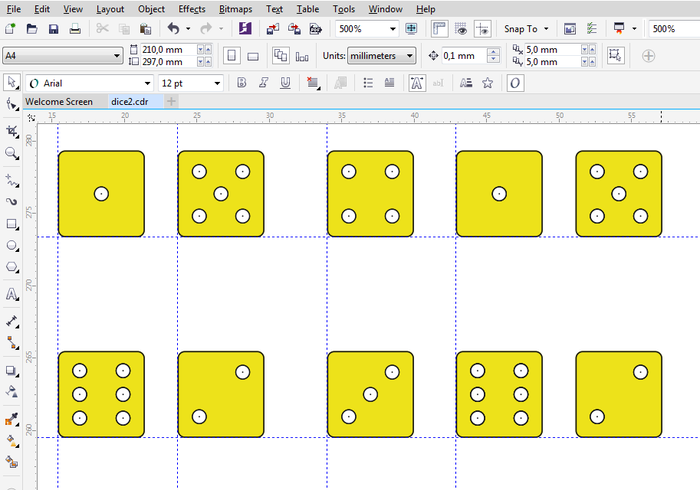
Task: Add new document tab with plus button
Action: click(171, 102)
